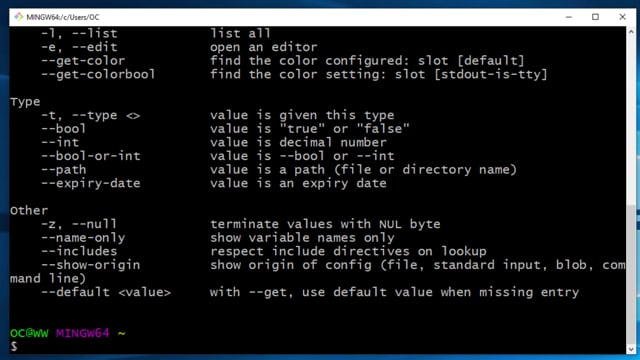This screenshot has height=360, width=640.
Task: Click the --default <value> option text
Action: 106,292
